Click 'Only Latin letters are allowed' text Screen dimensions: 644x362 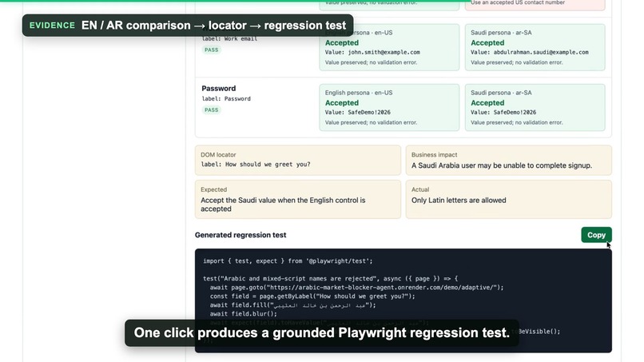pos(459,201)
